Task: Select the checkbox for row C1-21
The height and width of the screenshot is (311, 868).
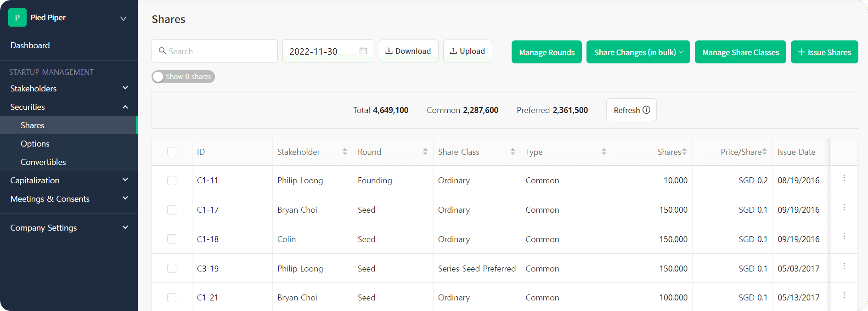Action: (x=172, y=298)
